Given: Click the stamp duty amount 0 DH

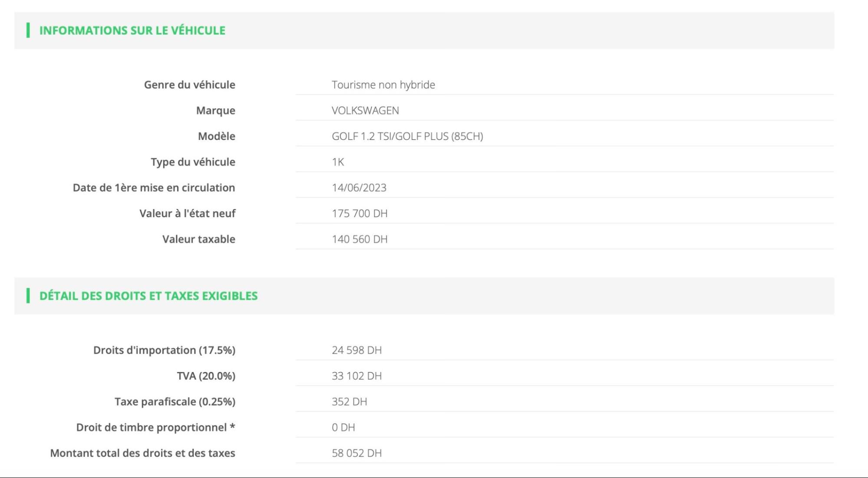Looking at the screenshot, I should (343, 427).
